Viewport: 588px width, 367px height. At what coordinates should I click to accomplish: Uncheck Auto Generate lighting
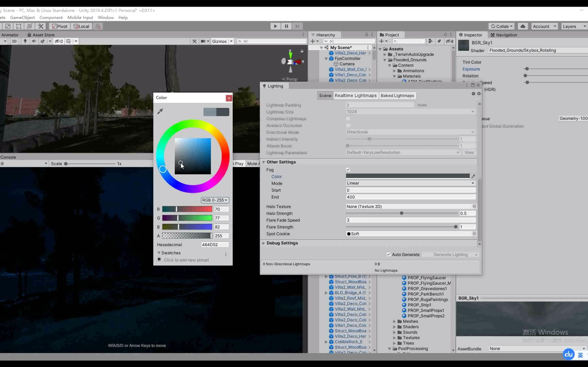tap(389, 254)
